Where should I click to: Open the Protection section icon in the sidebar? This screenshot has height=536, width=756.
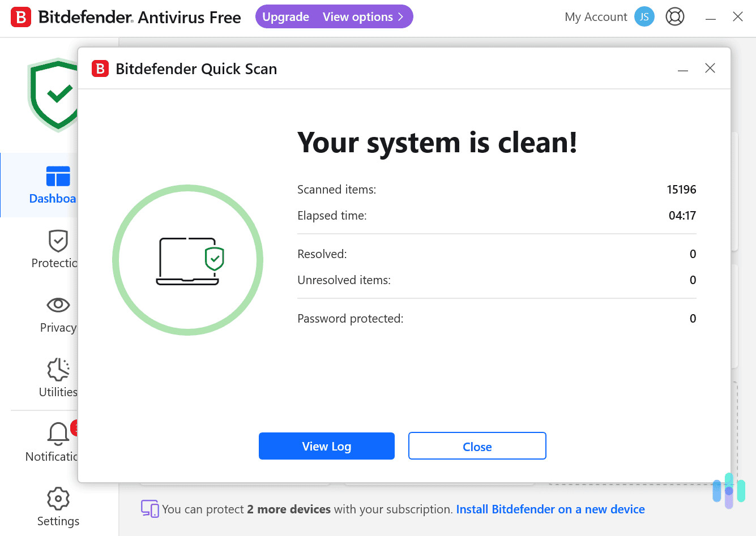coord(58,241)
